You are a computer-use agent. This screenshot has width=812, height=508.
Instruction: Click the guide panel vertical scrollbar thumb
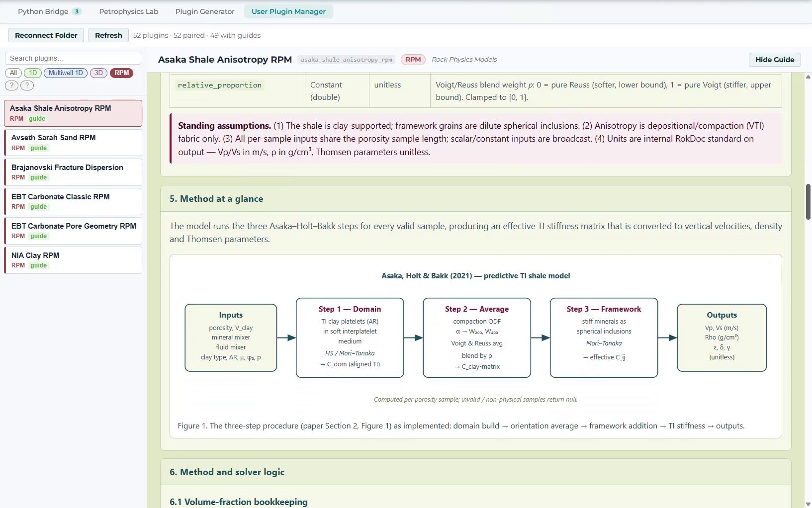[808, 202]
